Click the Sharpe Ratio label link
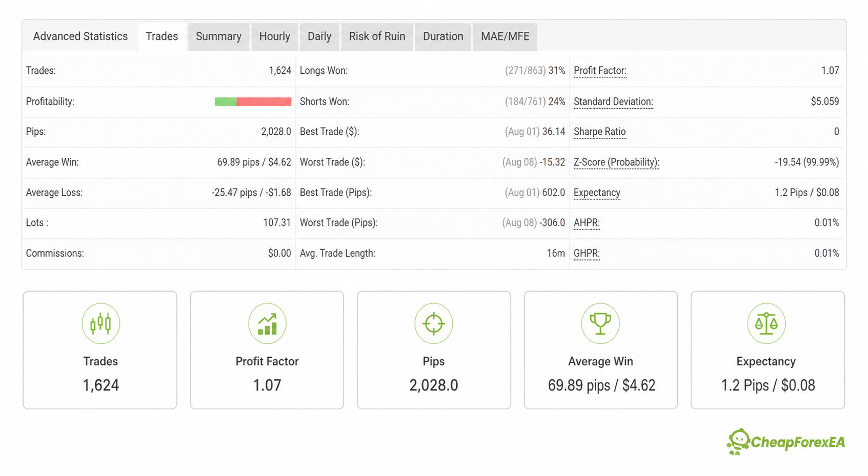 click(599, 132)
